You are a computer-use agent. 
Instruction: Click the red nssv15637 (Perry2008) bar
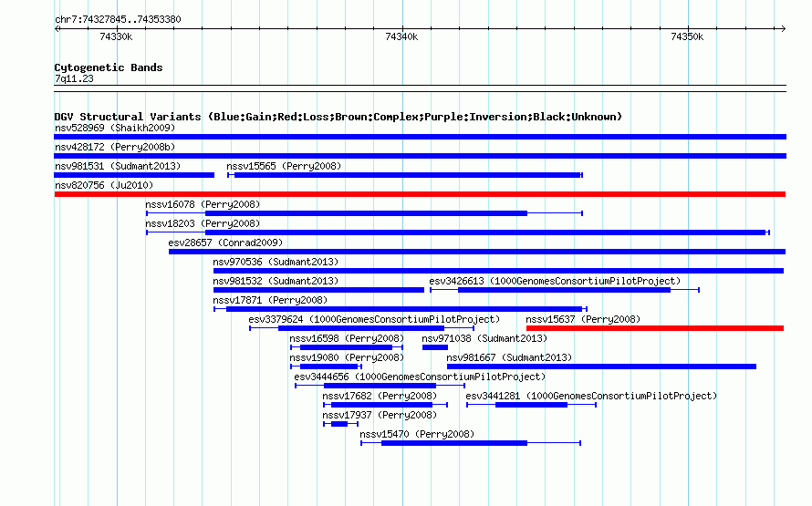pyautogui.click(x=654, y=328)
